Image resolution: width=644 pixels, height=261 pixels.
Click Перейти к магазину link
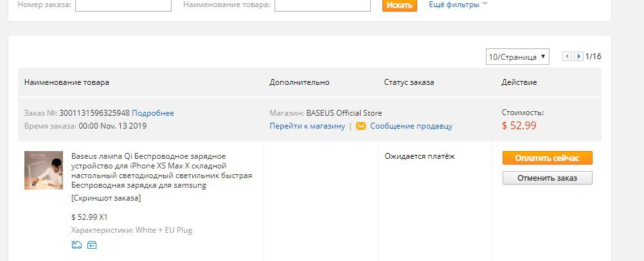(307, 126)
